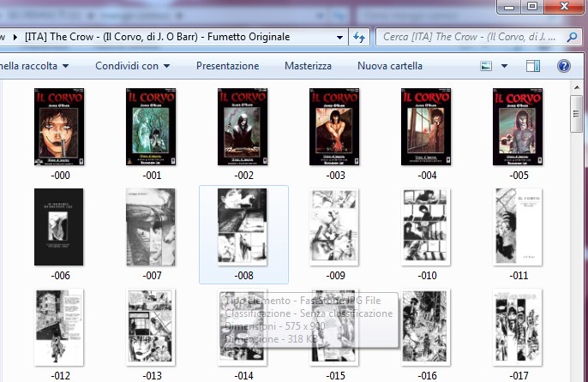Select the -012 page thumbnail

pos(59,327)
